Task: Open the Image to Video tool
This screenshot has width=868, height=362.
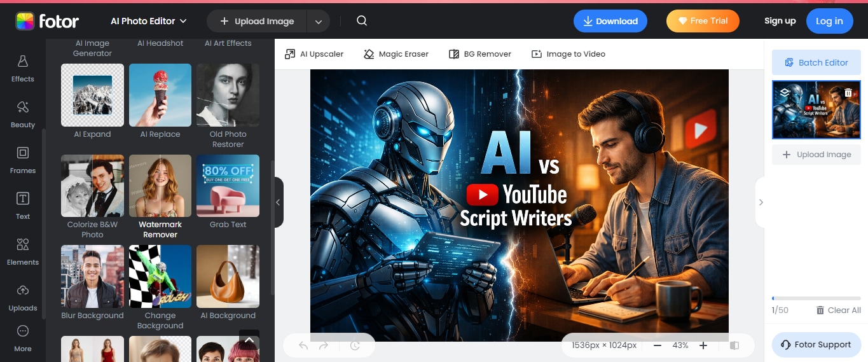Action: coord(568,54)
